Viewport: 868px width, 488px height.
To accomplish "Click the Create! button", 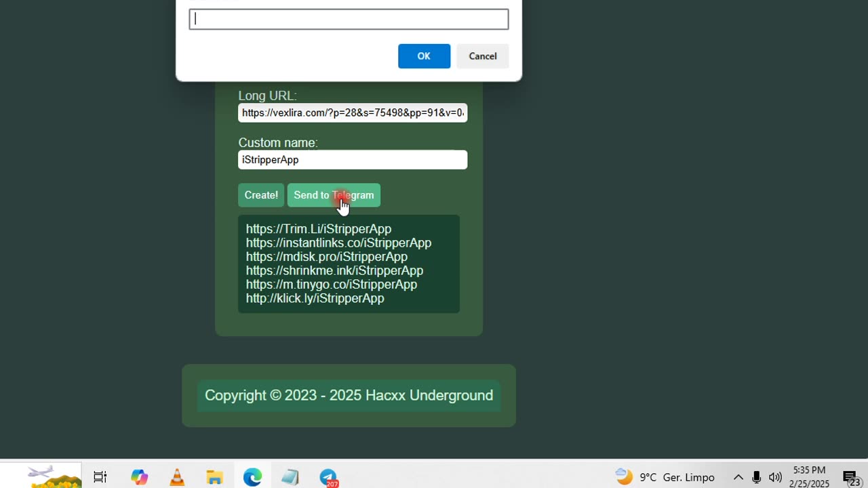I will coord(261,195).
